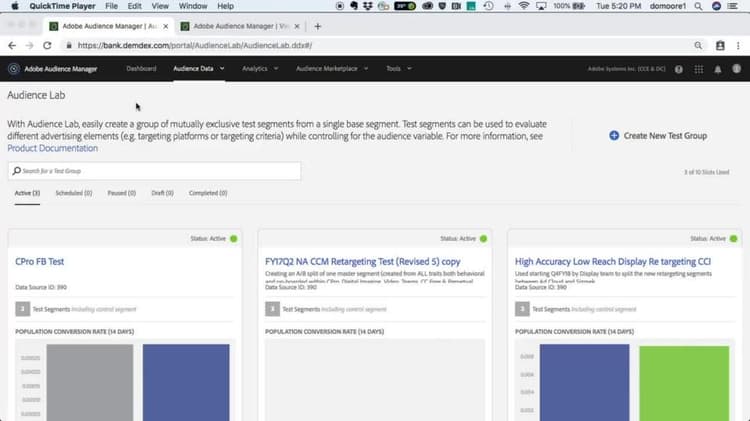This screenshot has width=750, height=421.
Task: Click the Adobe Audience Manager logo icon
Action: 14,68
